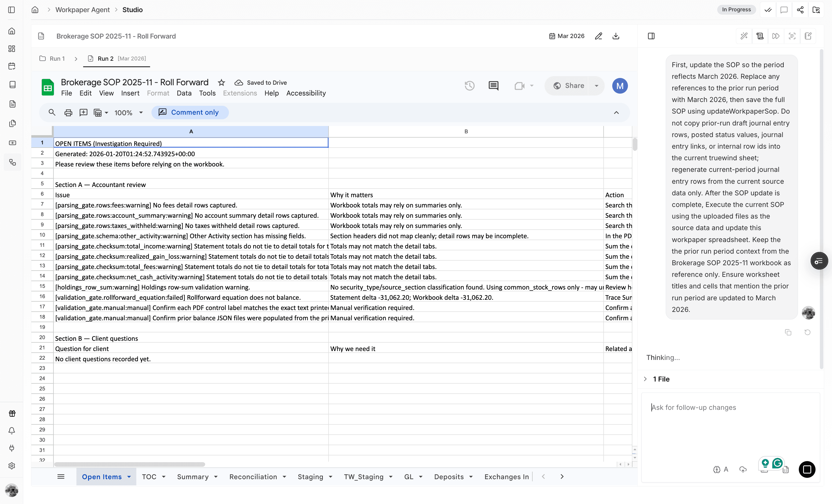This screenshot has height=504, width=832.
Task: Open the Data menu
Action: coord(184,93)
